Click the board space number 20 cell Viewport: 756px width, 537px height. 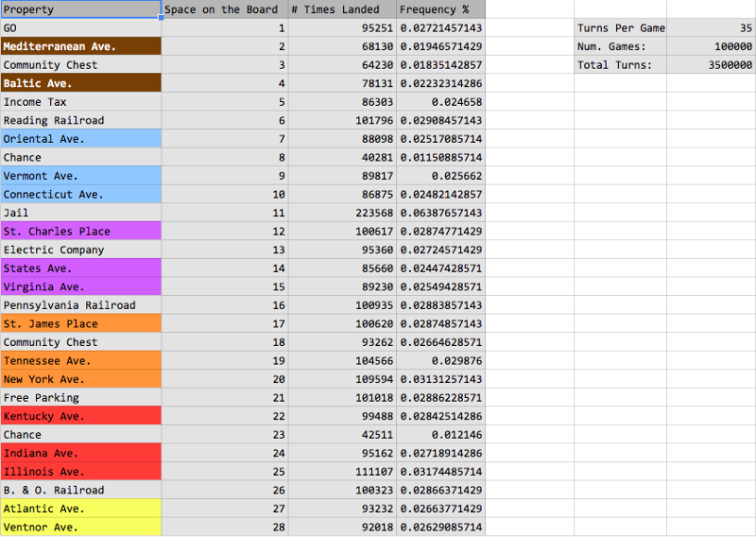(x=225, y=379)
